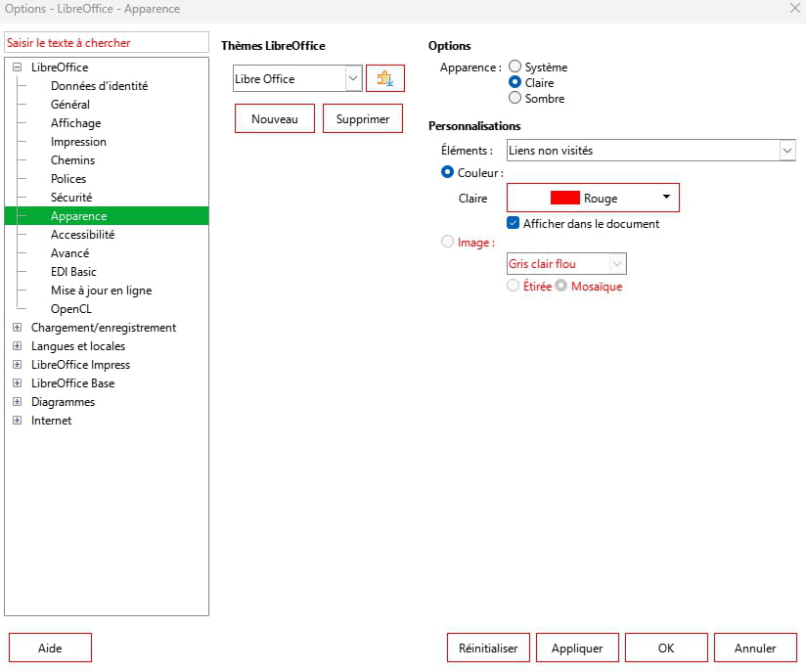Open Mise à jour en ligne page

(x=102, y=290)
